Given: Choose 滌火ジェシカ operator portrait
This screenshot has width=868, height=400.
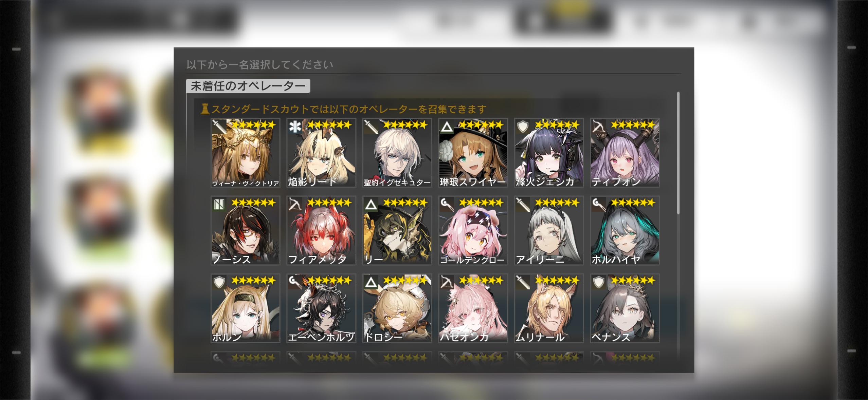Looking at the screenshot, I should point(549,153).
